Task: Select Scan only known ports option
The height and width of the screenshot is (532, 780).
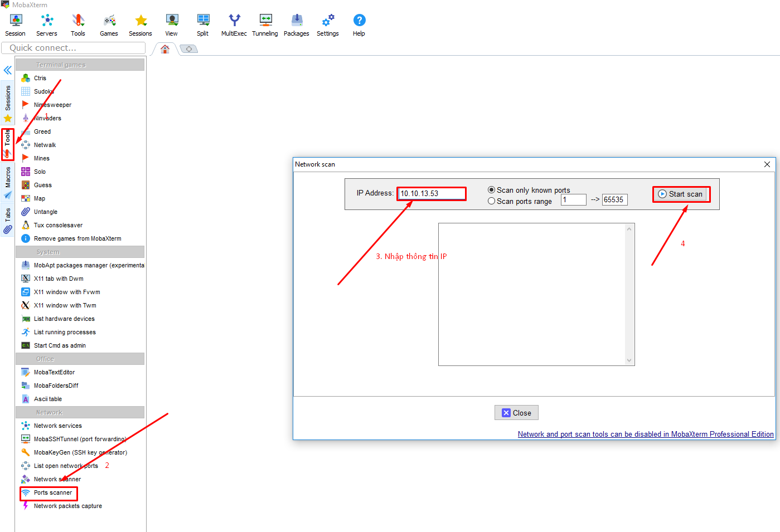Action: click(x=529, y=190)
